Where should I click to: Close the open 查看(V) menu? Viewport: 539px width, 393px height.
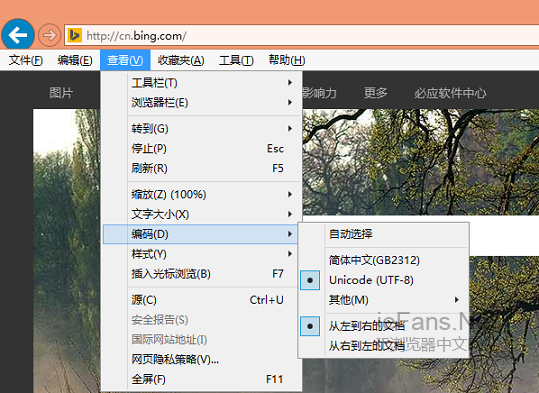tap(125, 61)
